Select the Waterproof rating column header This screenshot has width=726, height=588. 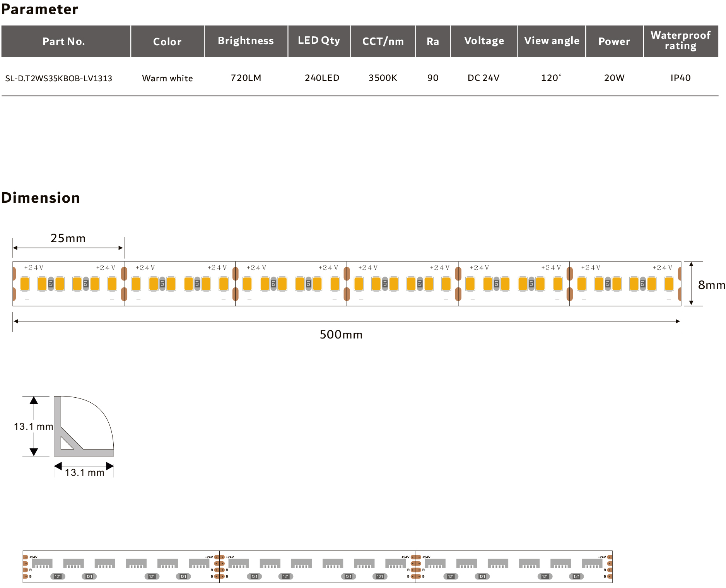[680, 41]
